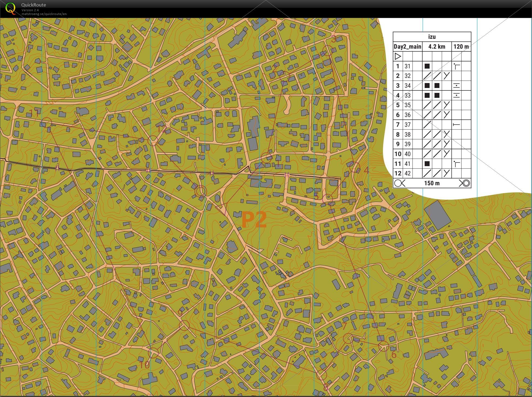Click the 'izu' title in the control table

pyautogui.click(x=432, y=37)
